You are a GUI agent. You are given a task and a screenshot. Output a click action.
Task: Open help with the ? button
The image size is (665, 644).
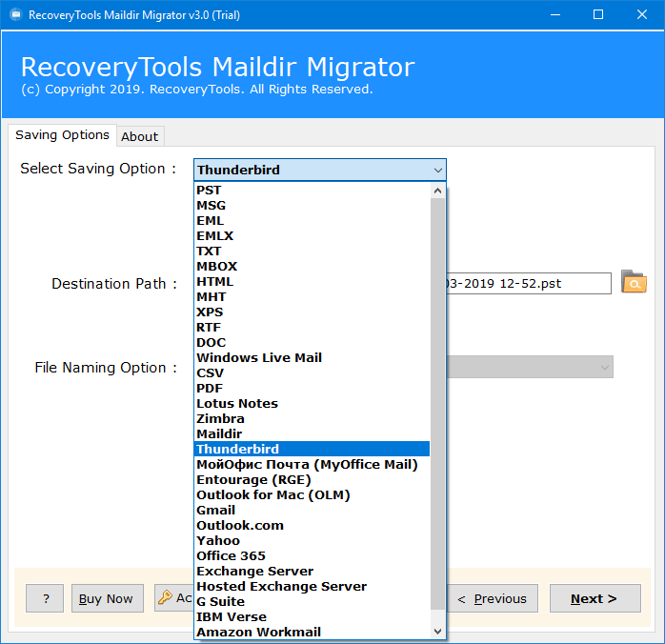[45, 598]
